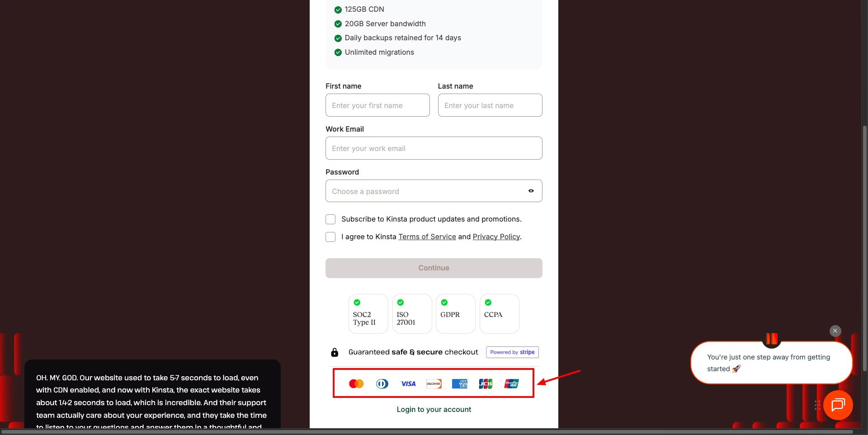Open the Privacy Policy link
This screenshot has width=868, height=435.
[x=496, y=236]
